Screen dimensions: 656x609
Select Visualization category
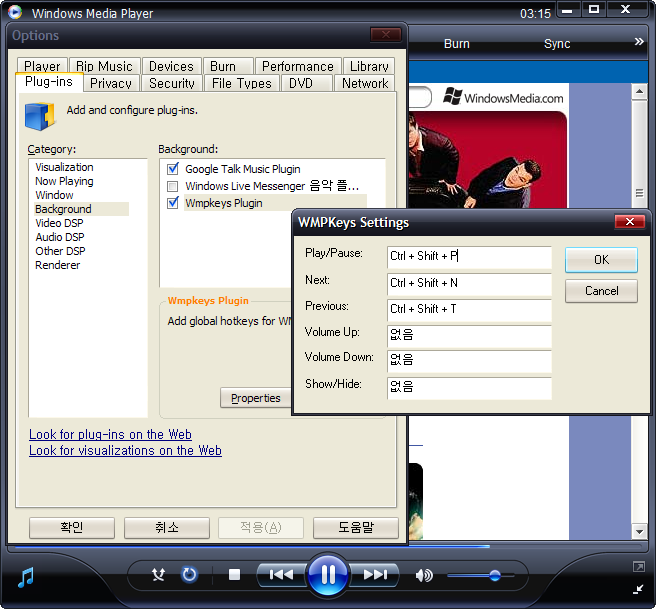[x=64, y=167]
